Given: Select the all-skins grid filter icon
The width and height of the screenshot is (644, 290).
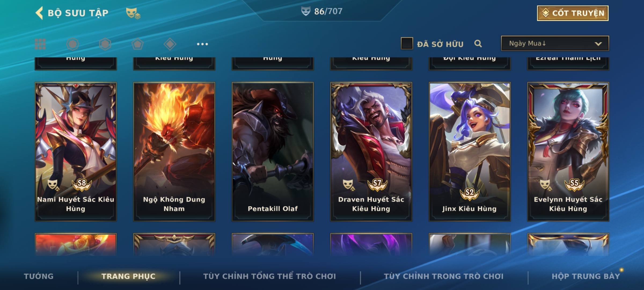Looking at the screenshot, I should [40, 44].
